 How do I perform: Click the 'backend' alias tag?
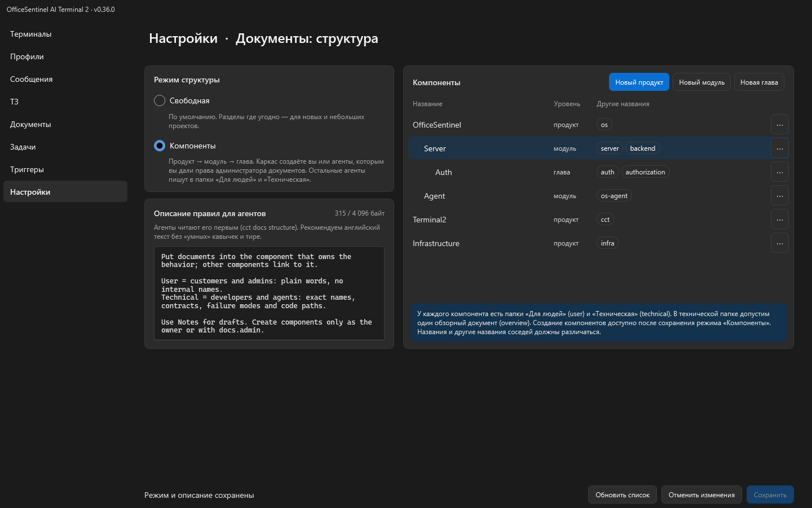click(642, 148)
